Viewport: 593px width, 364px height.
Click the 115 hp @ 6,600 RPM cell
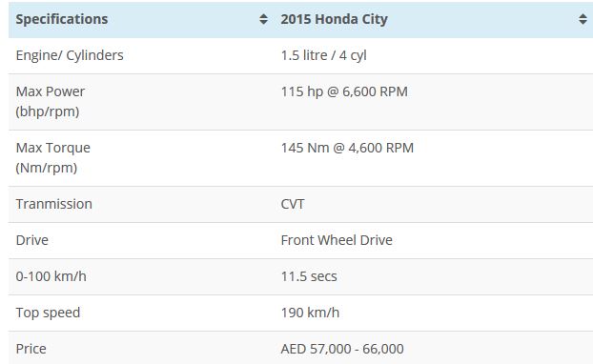tap(344, 91)
